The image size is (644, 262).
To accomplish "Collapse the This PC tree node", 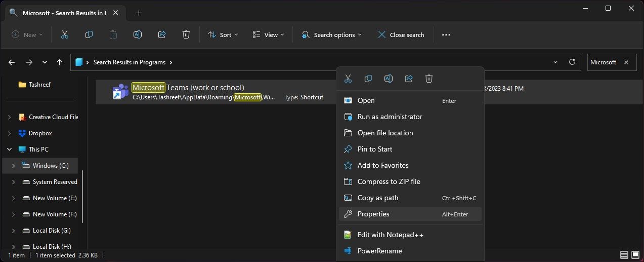I will click(9, 149).
